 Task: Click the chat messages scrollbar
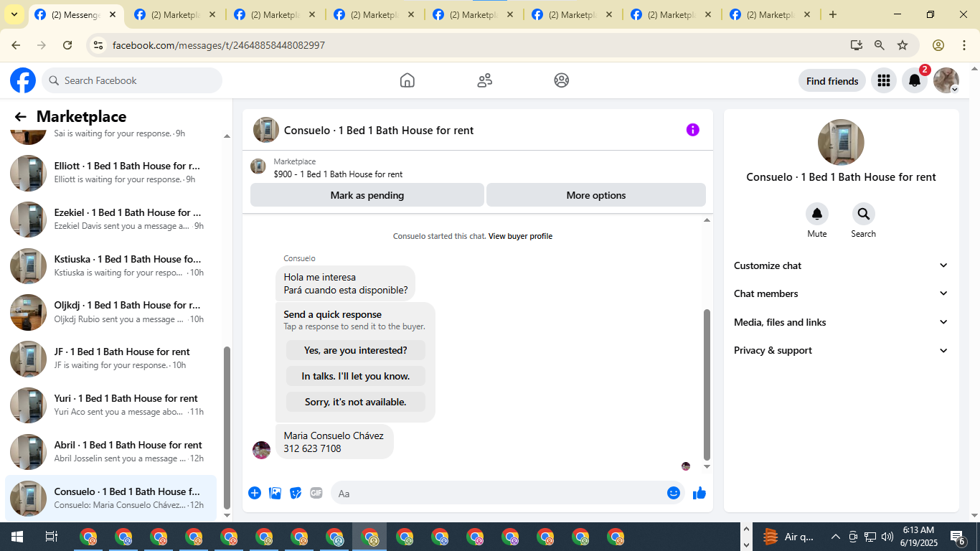pos(707,385)
